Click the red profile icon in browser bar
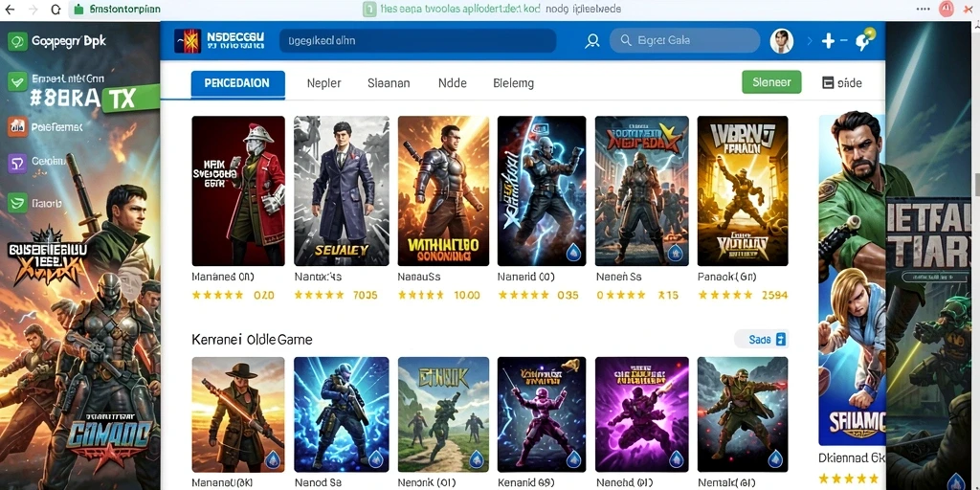The image size is (980, 490). pos(947,9)
